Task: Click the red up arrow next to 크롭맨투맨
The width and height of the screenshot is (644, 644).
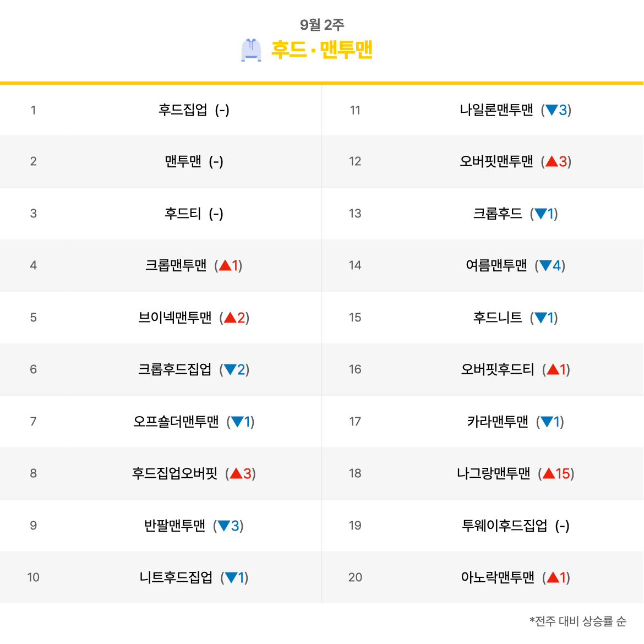Action: [x=225, y=265]
